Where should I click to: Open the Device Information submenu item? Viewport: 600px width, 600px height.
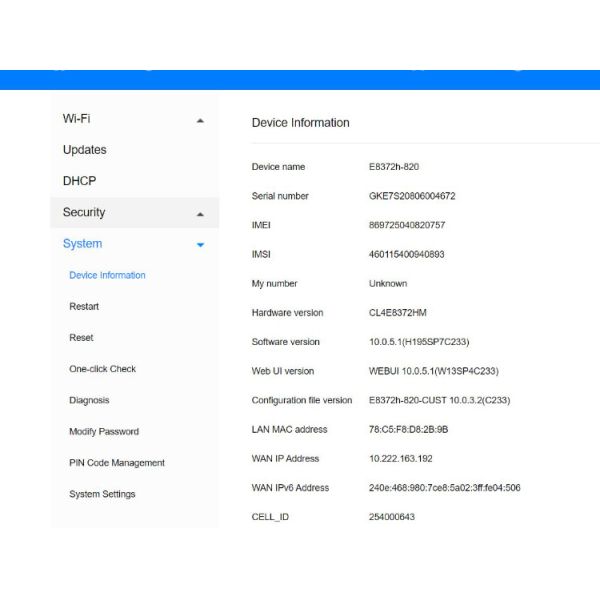(x=107, y=275)
